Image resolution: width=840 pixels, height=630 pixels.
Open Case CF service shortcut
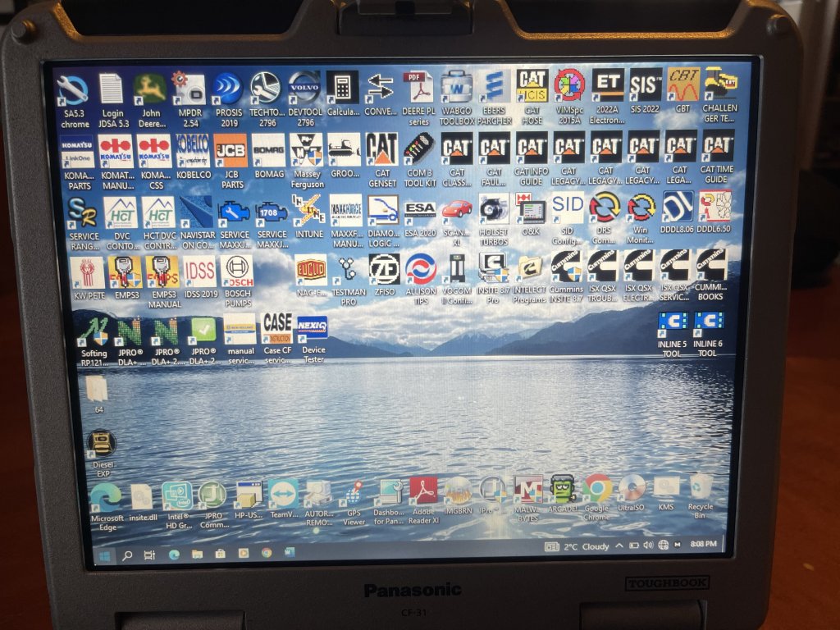(277, 330)
